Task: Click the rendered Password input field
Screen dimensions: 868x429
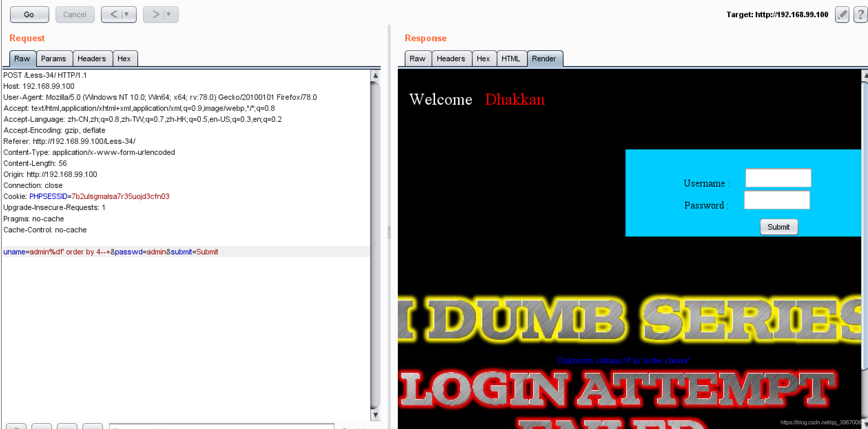Action: coord(776,200)
